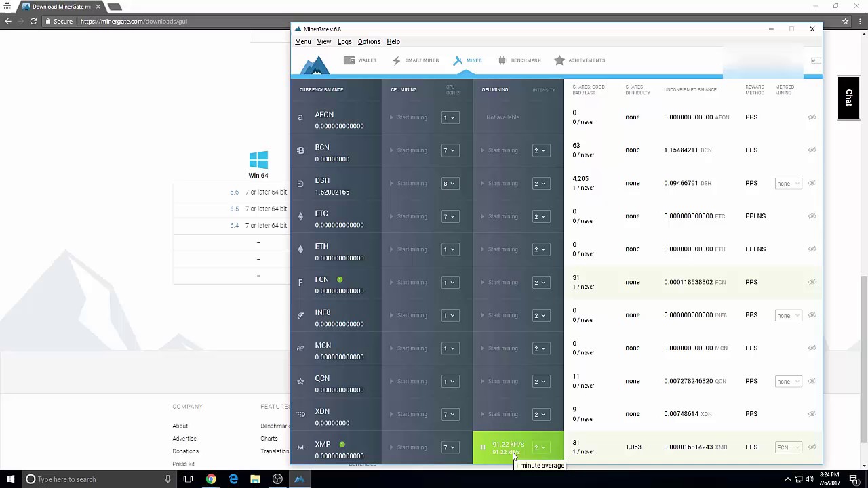Open the Achievements tab
868x488 pixels.
click(x=579, y=60)
